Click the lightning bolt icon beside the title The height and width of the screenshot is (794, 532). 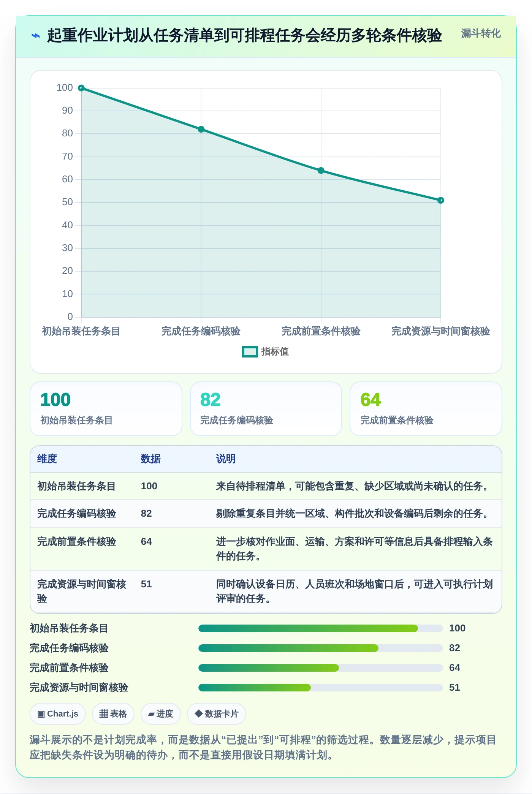pos(35,36)
